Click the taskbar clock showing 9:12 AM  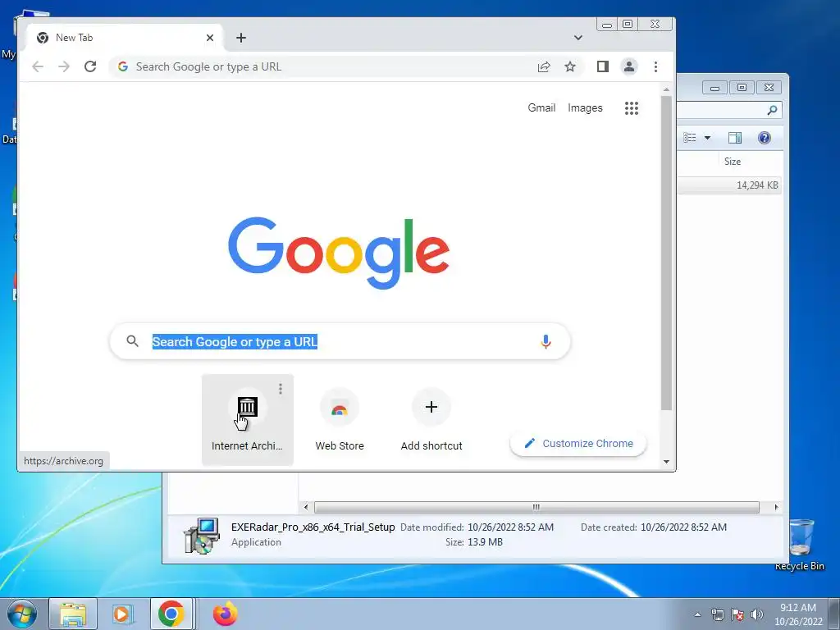pos(798,614)
